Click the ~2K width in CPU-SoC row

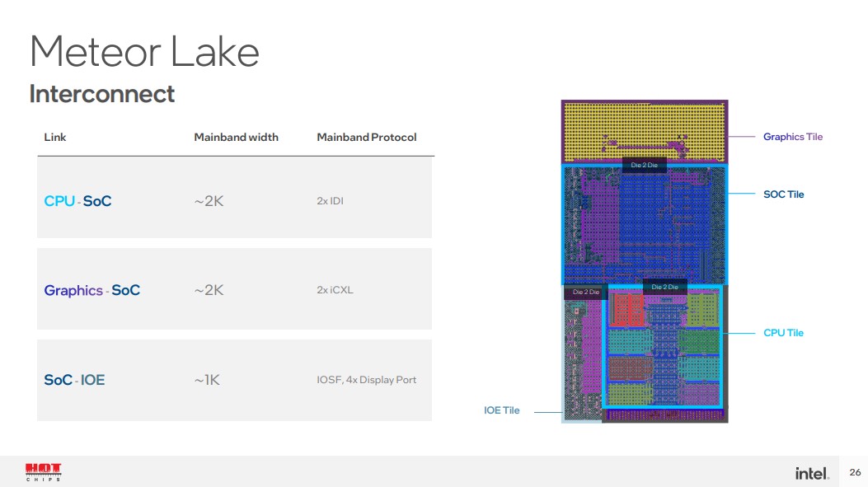click(x=209, y=201)
